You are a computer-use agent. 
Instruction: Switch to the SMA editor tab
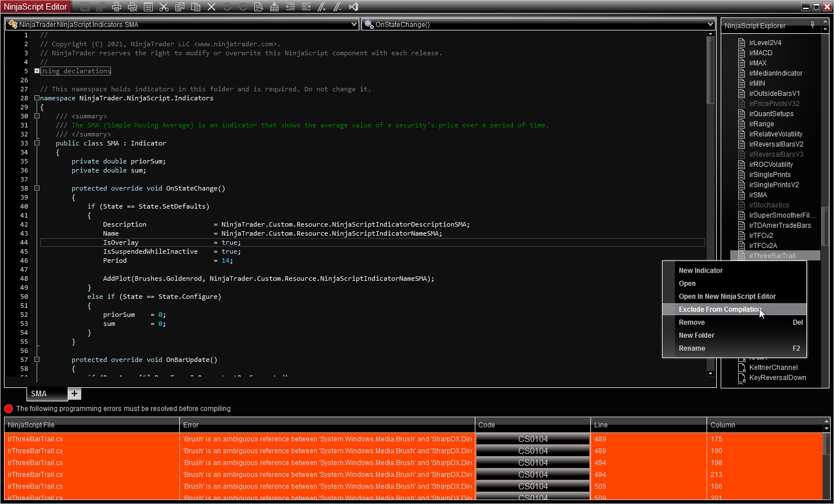tap(47, 394)
